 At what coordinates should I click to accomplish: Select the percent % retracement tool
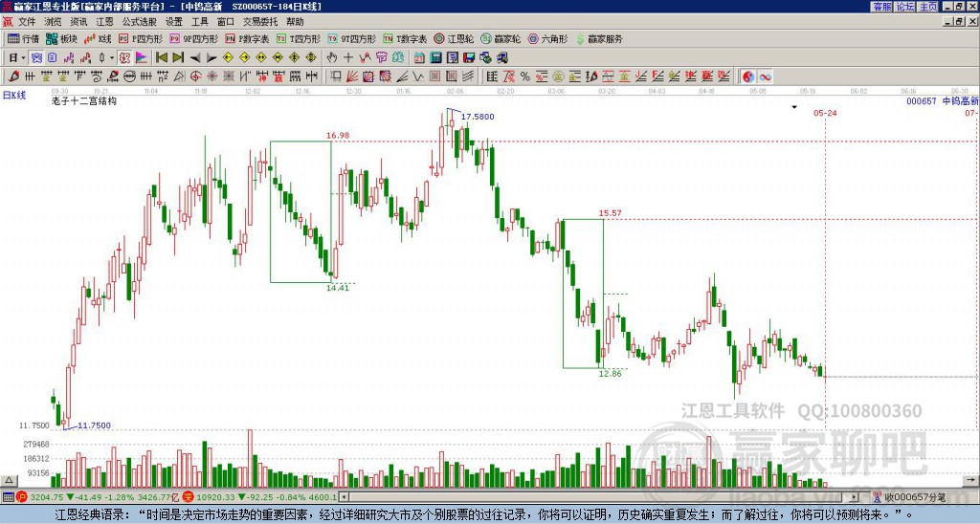pos(525,76)
